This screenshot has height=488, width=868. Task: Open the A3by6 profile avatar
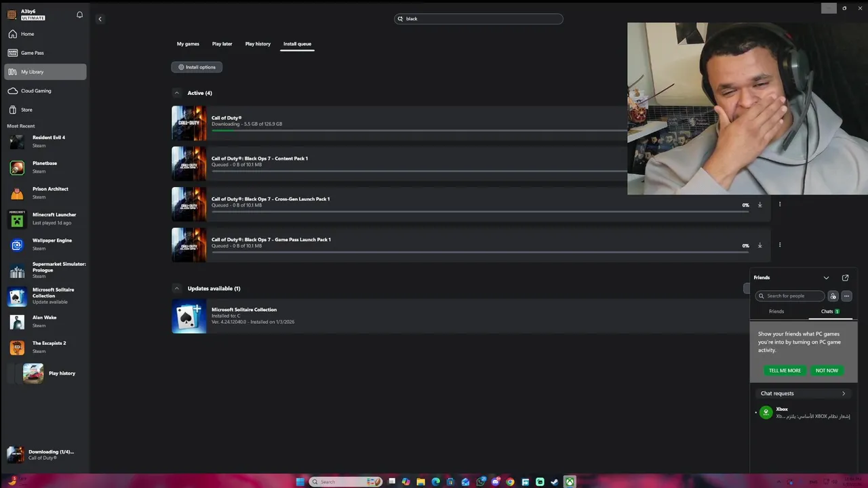[x=12, y=15]
